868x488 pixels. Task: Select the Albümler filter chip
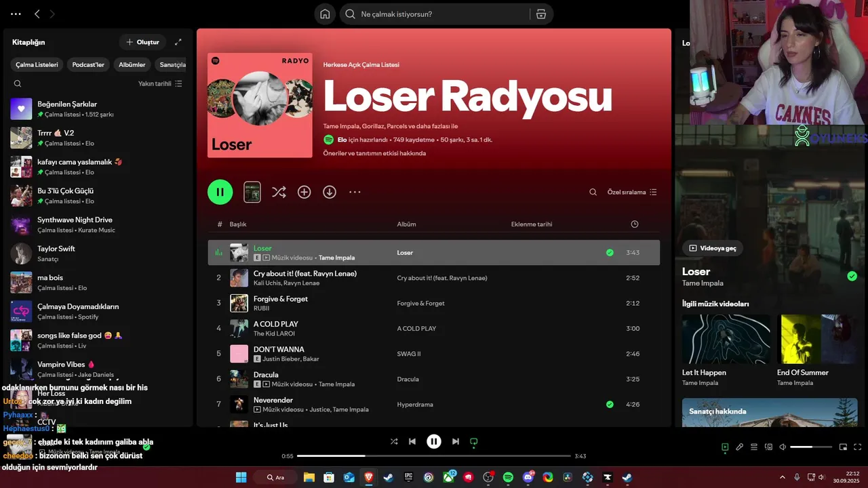point(132,65)
